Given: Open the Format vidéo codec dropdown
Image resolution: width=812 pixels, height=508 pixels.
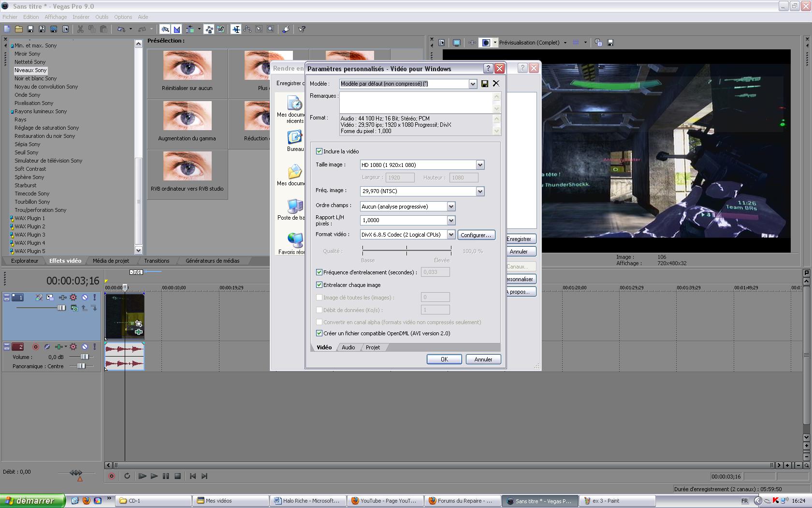Looking at the screenshot, I should [x=451, y=235].
